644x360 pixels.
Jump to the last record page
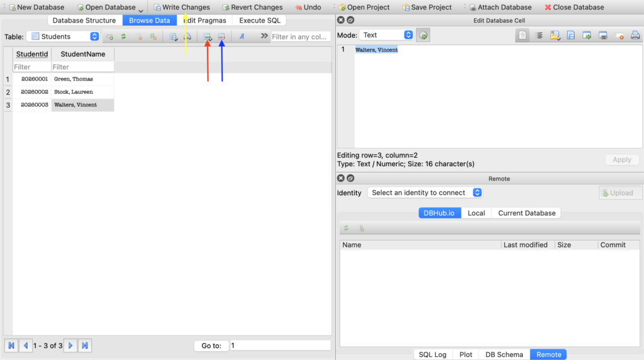(x=85, y=346)
